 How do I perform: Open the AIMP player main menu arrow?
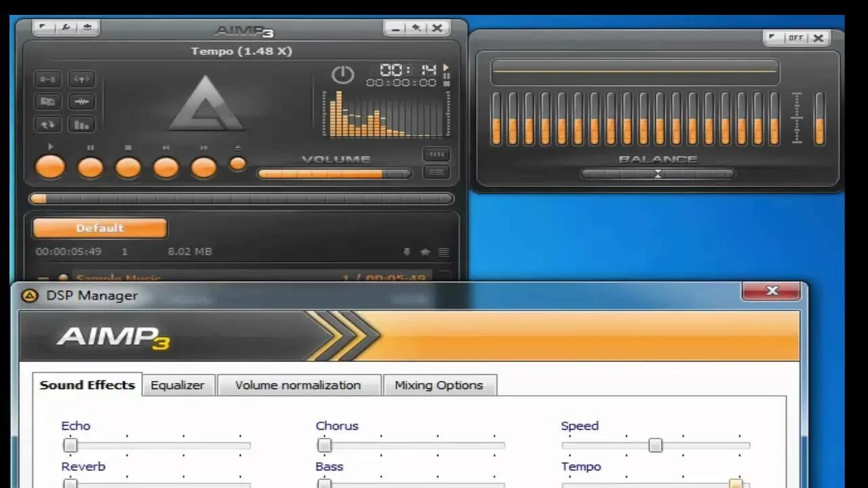(43, 28)
